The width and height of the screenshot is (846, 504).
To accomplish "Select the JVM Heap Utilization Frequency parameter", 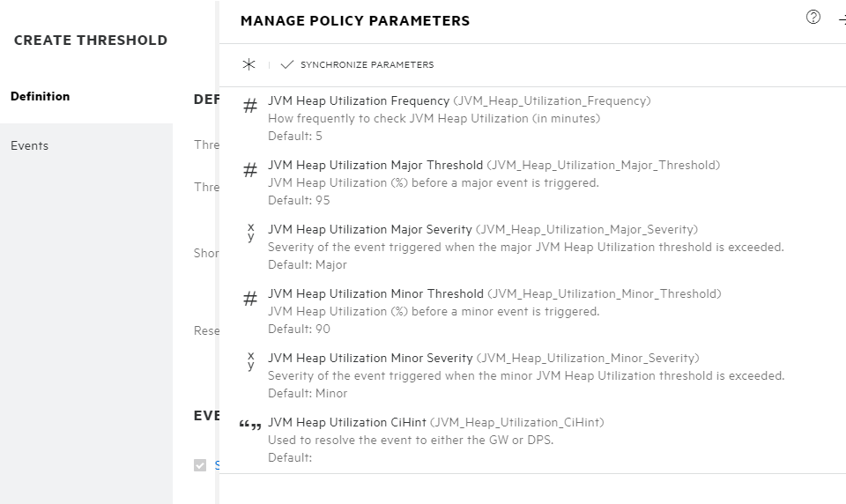I will [359, 101].
